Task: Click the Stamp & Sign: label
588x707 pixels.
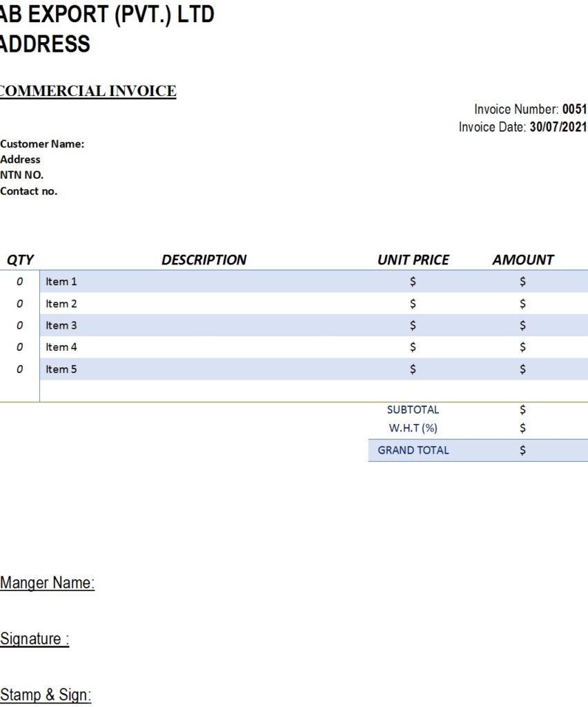Action: tap(46, 695)
